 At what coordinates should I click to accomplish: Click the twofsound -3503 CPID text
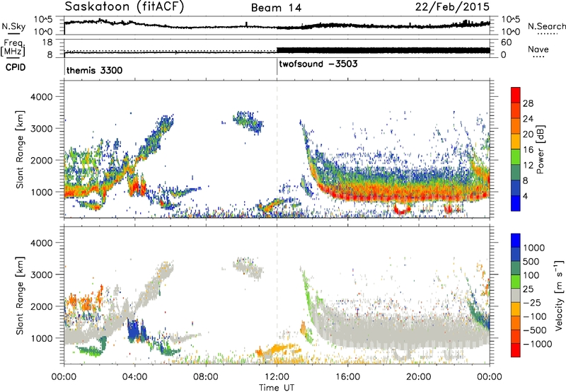click(318, 64)
